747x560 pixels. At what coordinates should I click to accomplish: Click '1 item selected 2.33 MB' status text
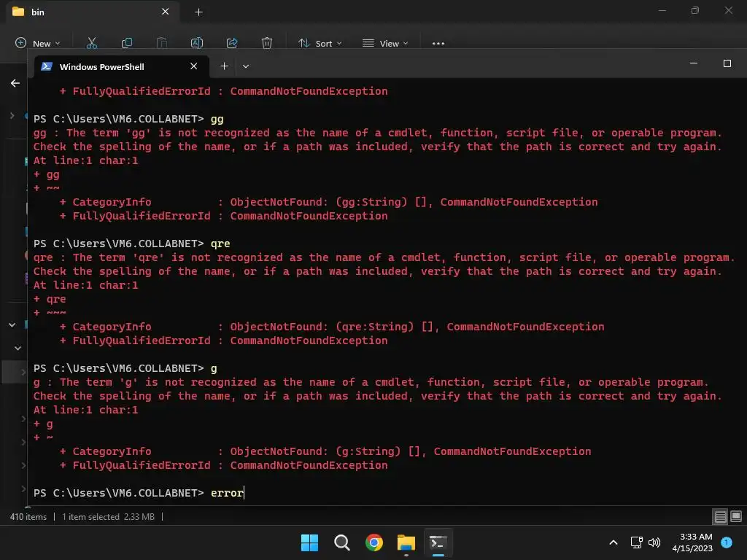(108, 517)
